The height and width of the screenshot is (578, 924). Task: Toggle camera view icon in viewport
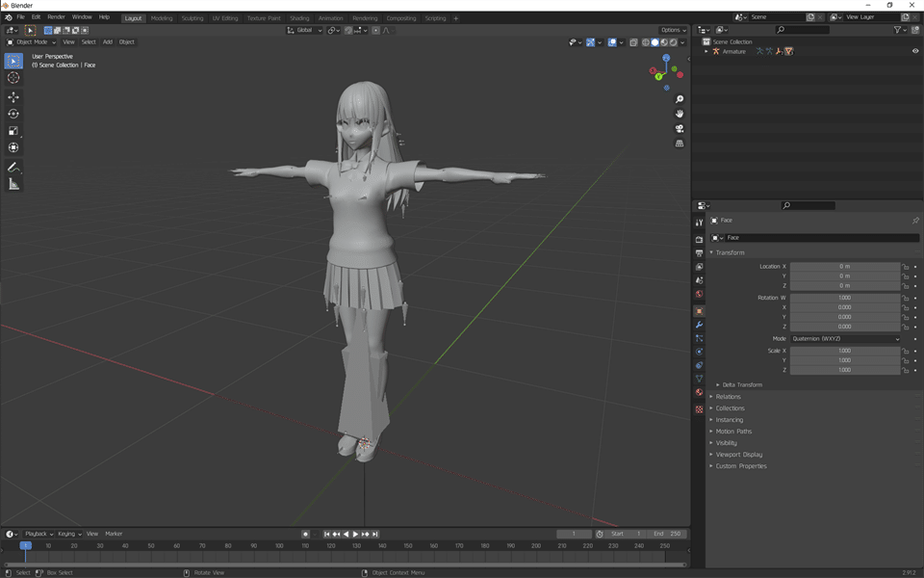click(x=680, y=128)
